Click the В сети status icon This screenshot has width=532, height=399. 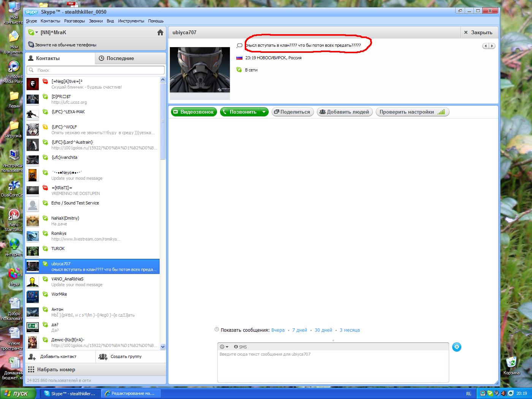point(239,70)
